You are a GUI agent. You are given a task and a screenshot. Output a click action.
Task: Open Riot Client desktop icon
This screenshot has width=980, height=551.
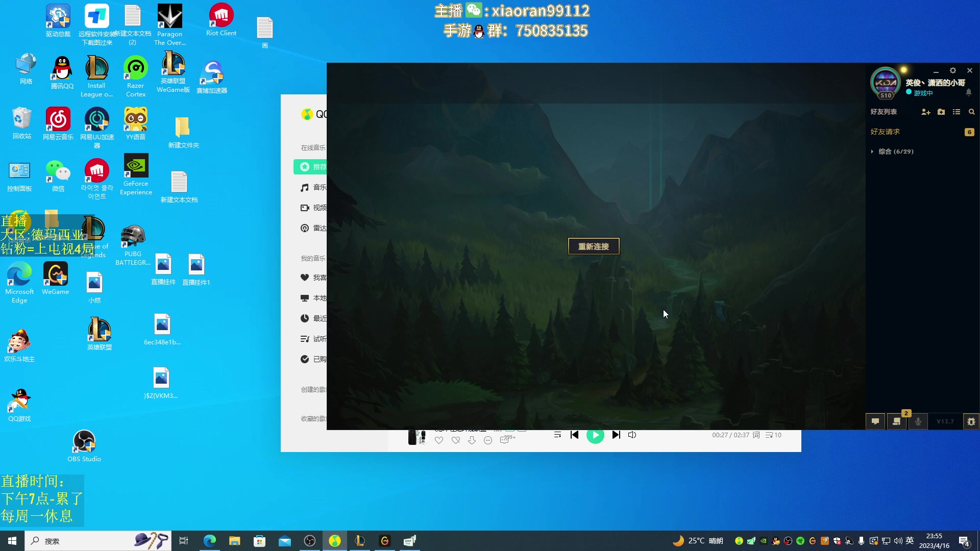tap(221, 20)
